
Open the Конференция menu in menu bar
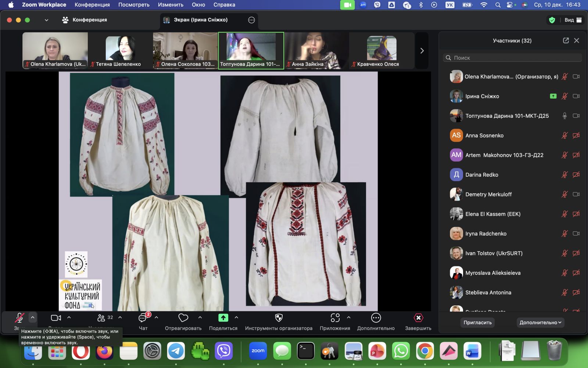[x=92, y=5]
